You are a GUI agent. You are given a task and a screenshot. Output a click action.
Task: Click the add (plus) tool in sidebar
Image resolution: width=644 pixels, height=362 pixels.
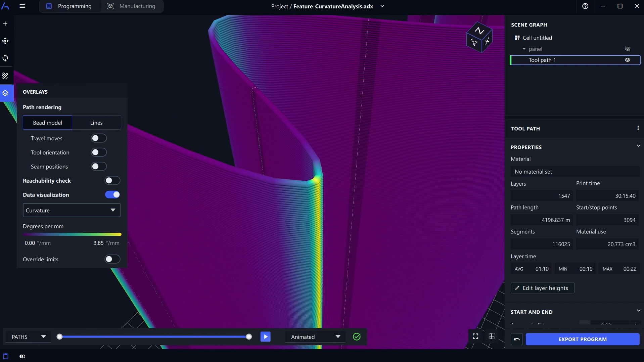coord(5,24)
